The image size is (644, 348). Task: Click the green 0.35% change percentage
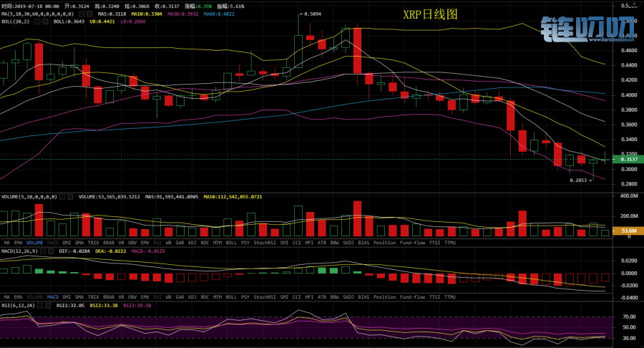click(205, 6)
